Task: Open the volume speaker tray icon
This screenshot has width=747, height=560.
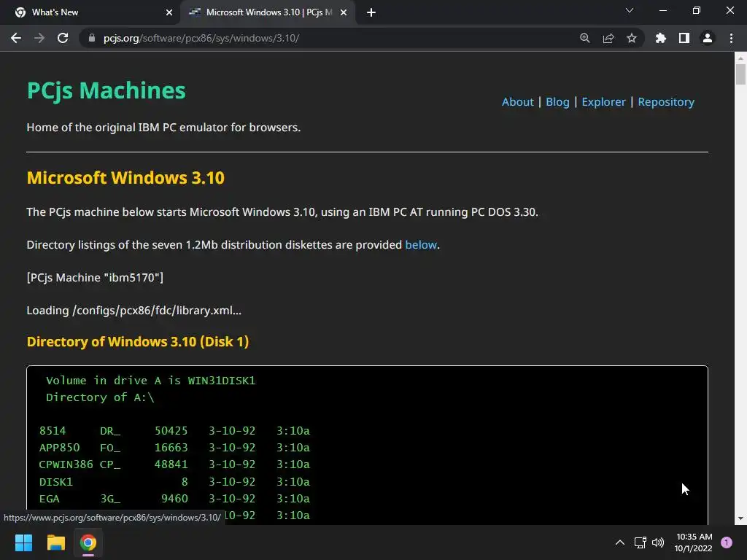Action: [x=658, y=542]
